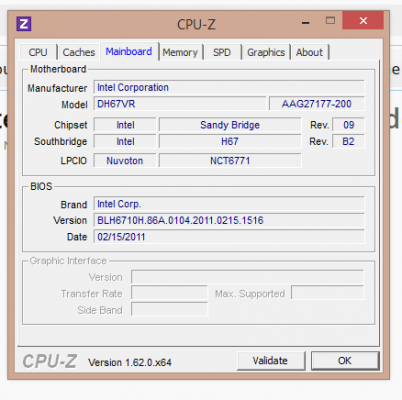Open the SPD tab
The height and width of the screenshot is (400, 402).
pos(222,52)
